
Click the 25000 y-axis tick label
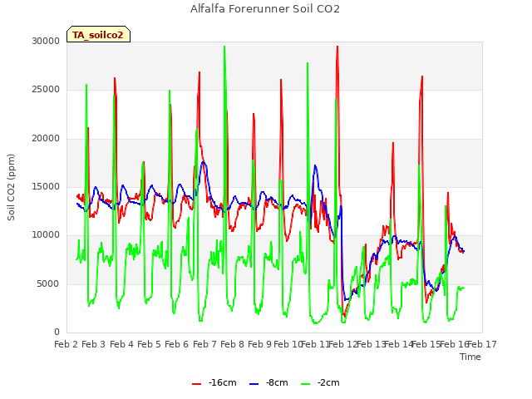point(46,90)
